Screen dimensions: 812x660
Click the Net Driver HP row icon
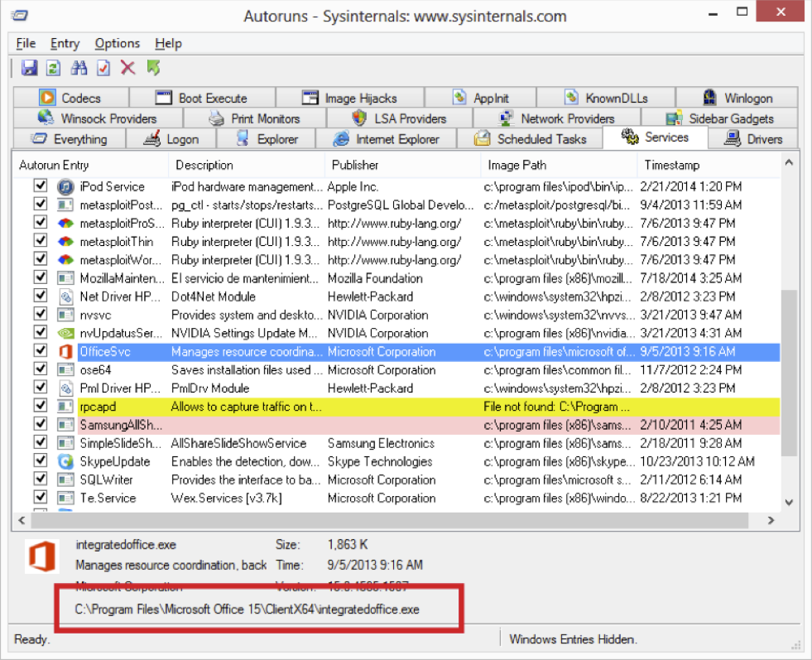point(65,296)
